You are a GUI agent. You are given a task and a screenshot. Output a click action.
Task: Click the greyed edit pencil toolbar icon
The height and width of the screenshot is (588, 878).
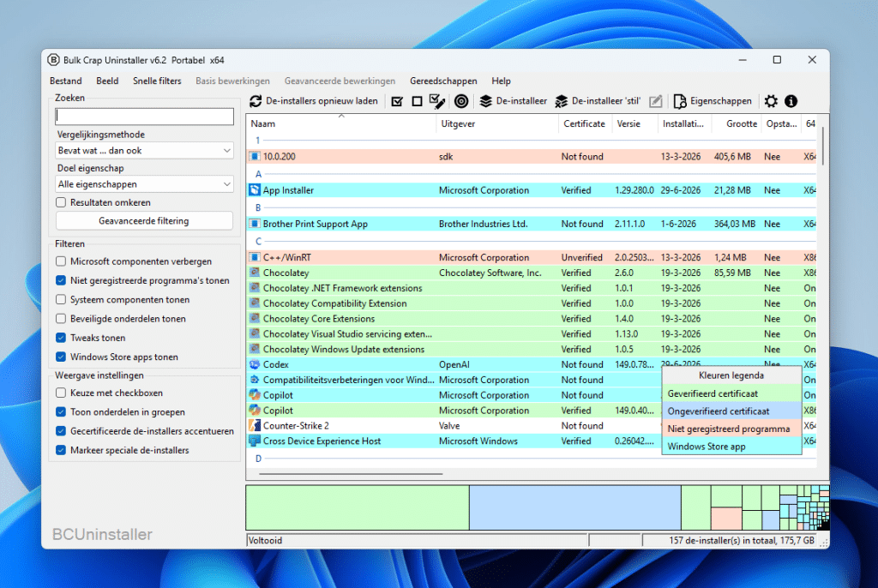(655, 101)
